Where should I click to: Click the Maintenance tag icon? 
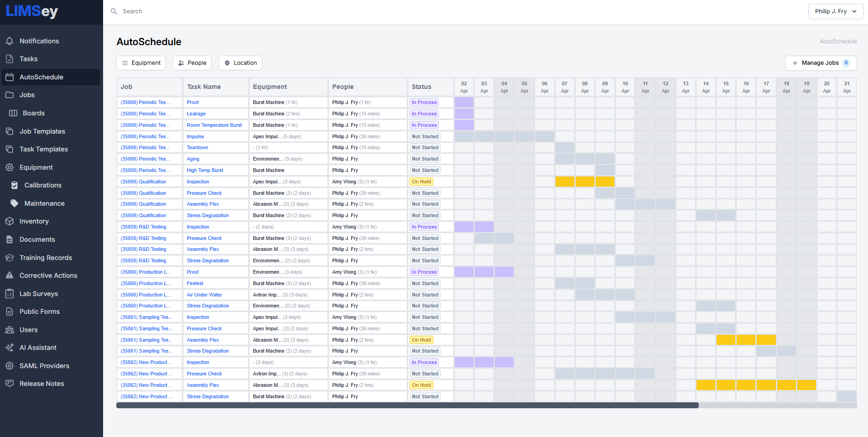point(15,203)
